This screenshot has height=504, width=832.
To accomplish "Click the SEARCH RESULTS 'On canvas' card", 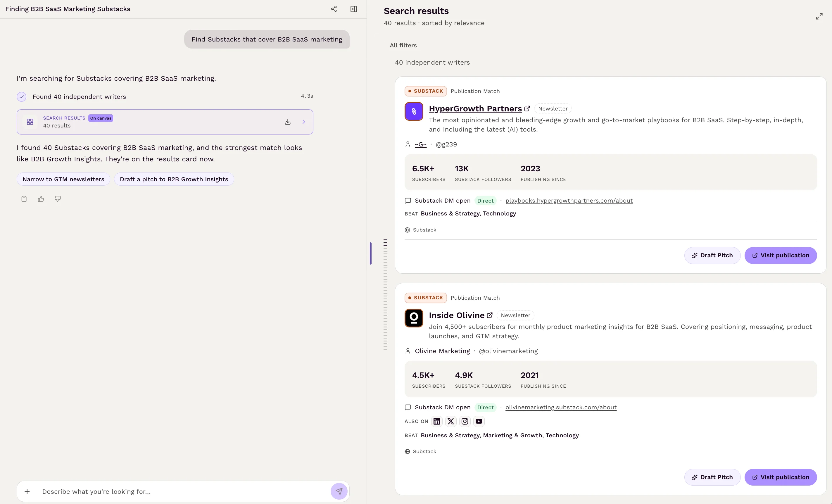I will point(165,122).
